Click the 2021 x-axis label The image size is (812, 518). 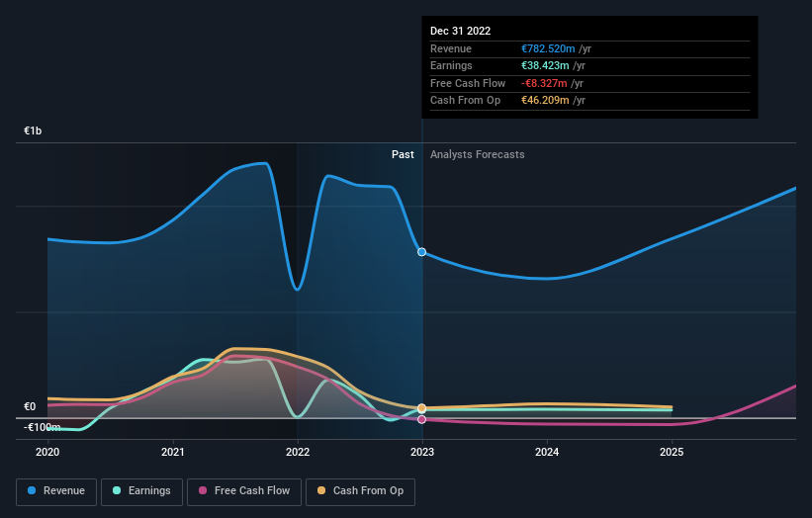click(172, 453)
